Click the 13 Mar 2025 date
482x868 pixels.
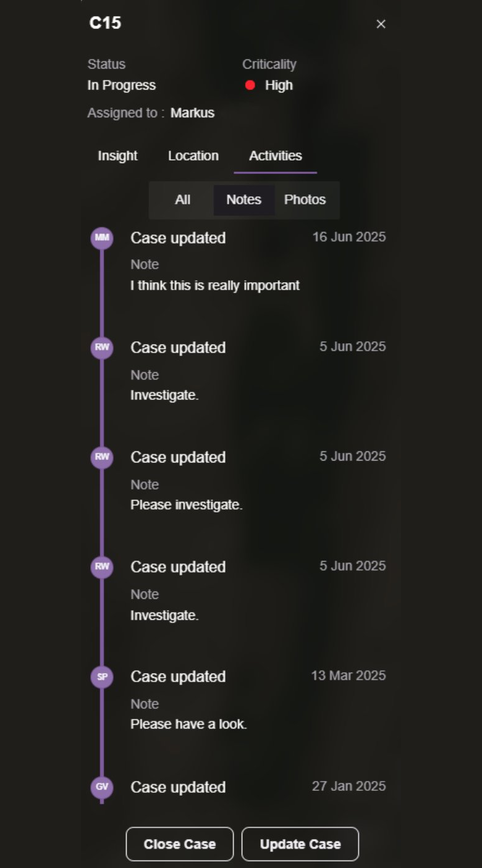349,675
